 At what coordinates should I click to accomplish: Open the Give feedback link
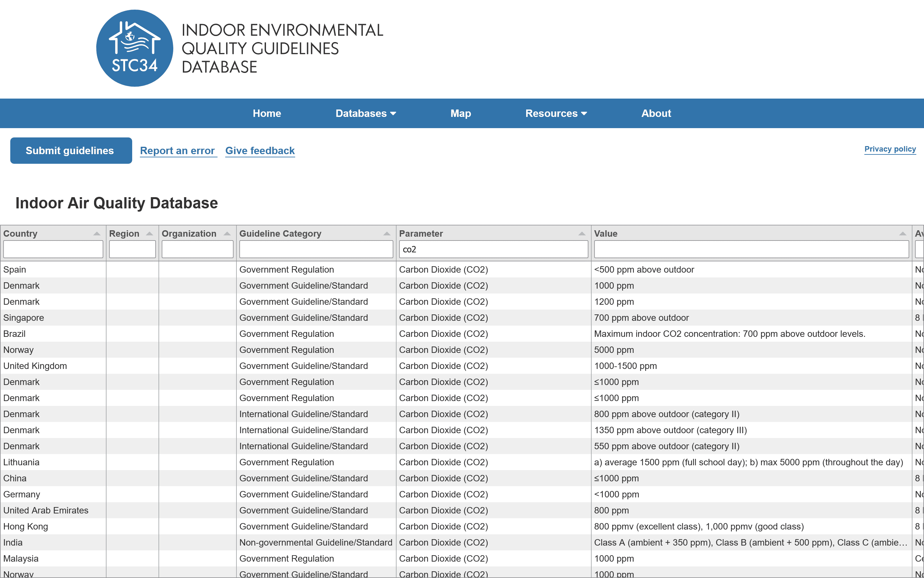pos(260,151)
